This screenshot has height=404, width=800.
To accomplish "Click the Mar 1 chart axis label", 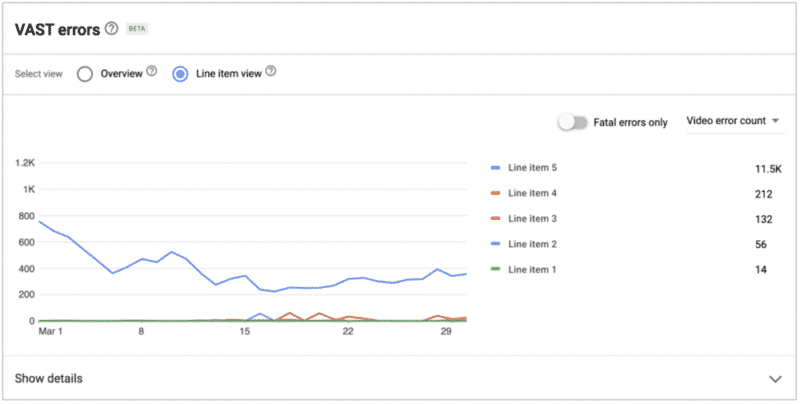I will coord(50,332).
